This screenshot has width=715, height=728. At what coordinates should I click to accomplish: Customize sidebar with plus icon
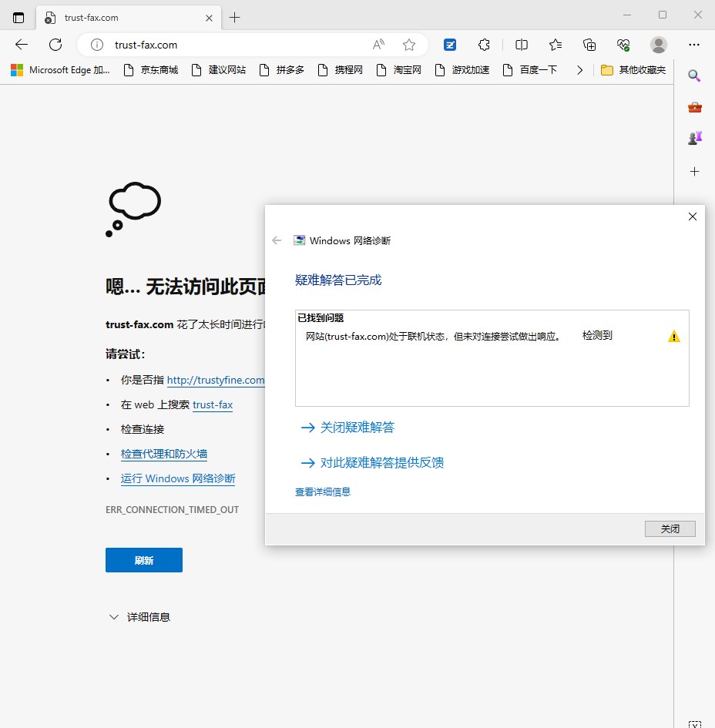694,171
